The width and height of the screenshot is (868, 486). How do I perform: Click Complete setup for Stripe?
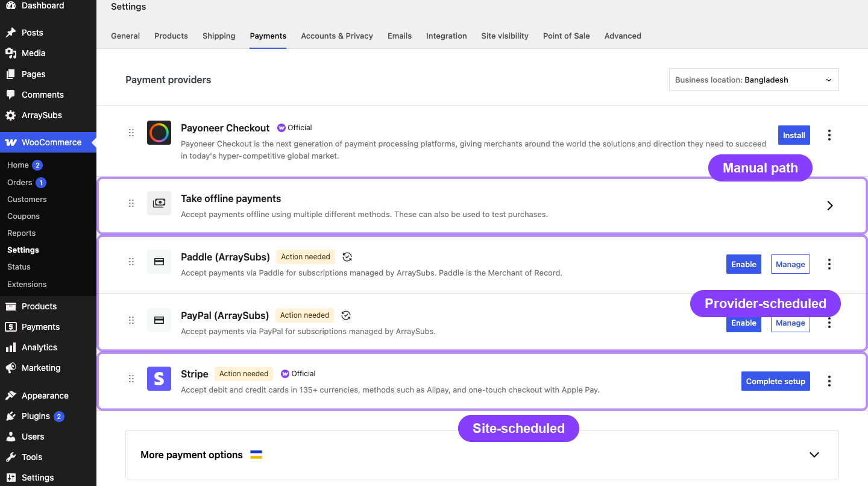coord(776,381)
